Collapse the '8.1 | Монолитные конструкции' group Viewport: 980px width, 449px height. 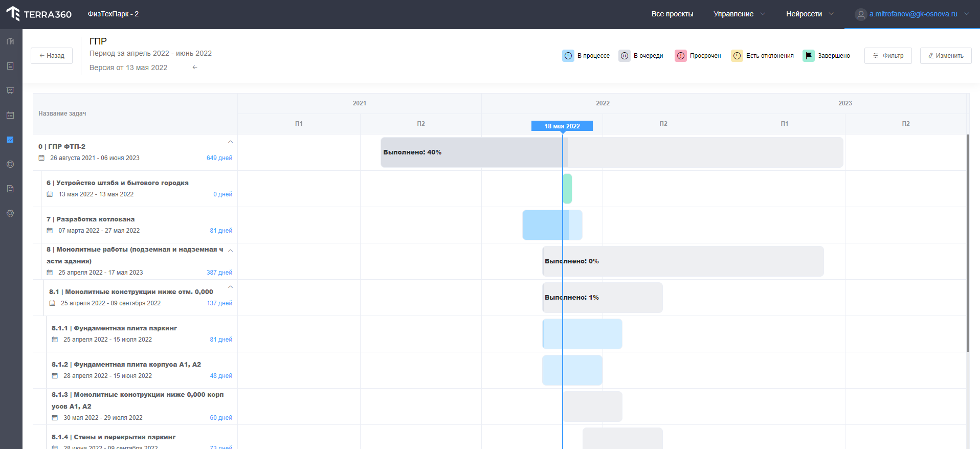point(230,287)
